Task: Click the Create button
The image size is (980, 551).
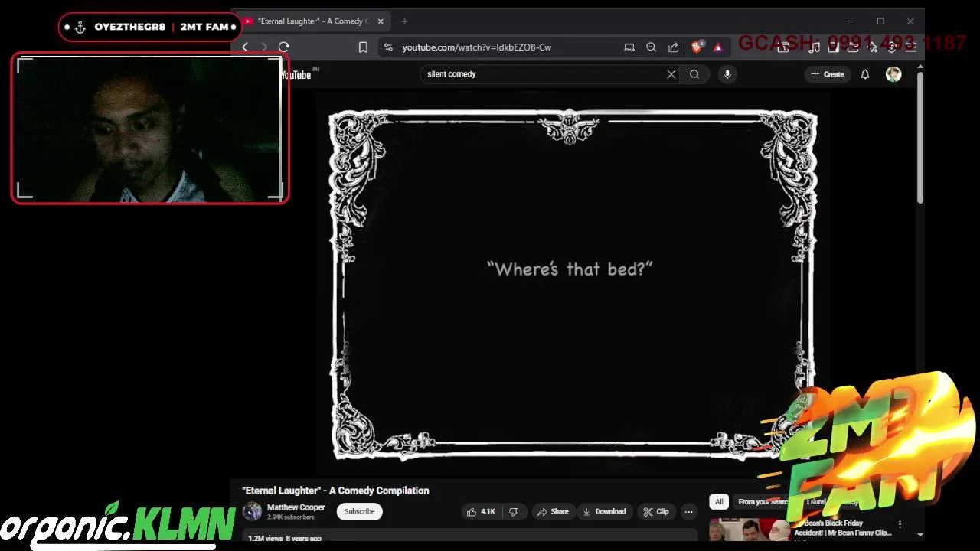Action: [828, 74]
